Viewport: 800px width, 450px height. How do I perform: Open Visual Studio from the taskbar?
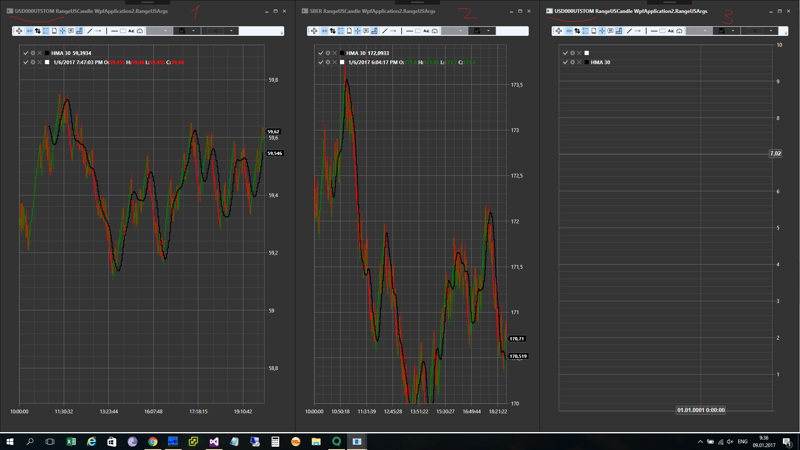(x=214, y=441)
